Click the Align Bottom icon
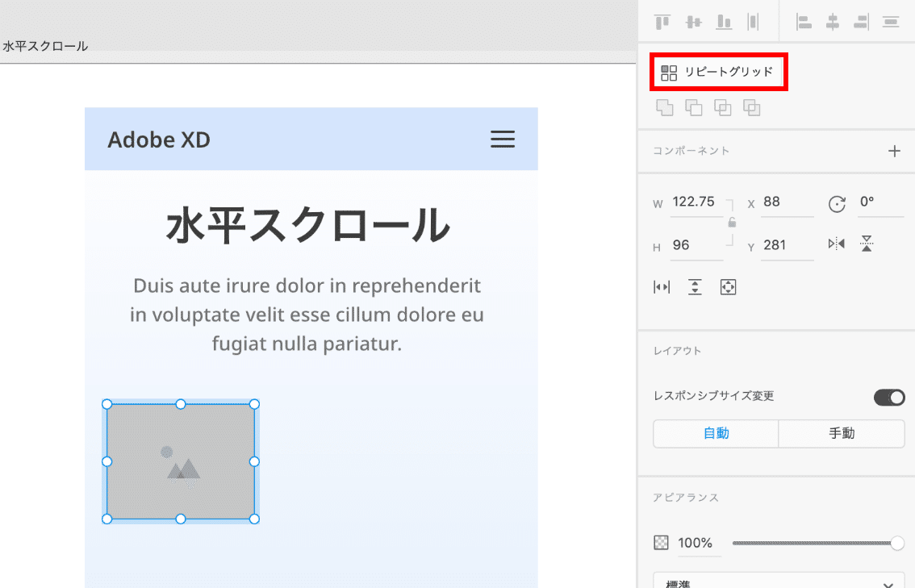915x588 pixels. (724, 22)
